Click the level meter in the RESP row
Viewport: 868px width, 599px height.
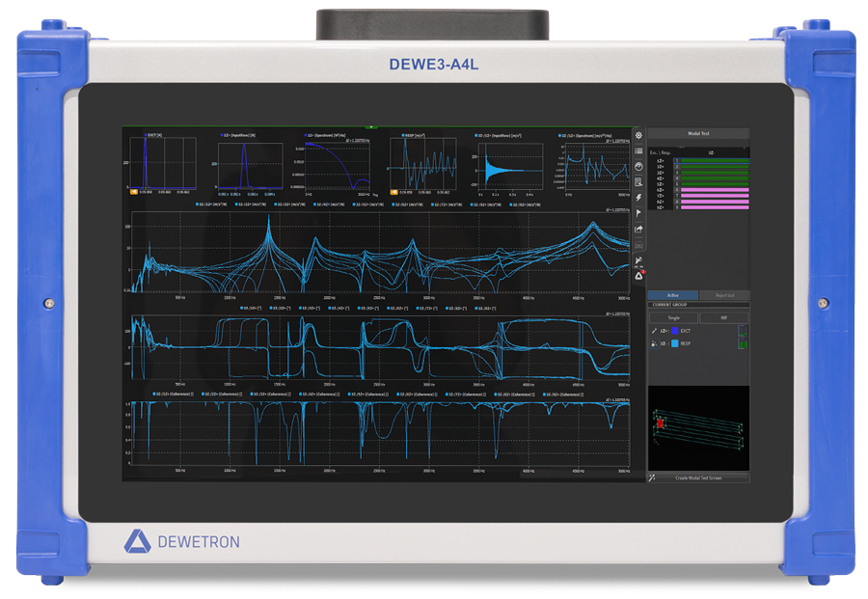click(x=743, y=343)
